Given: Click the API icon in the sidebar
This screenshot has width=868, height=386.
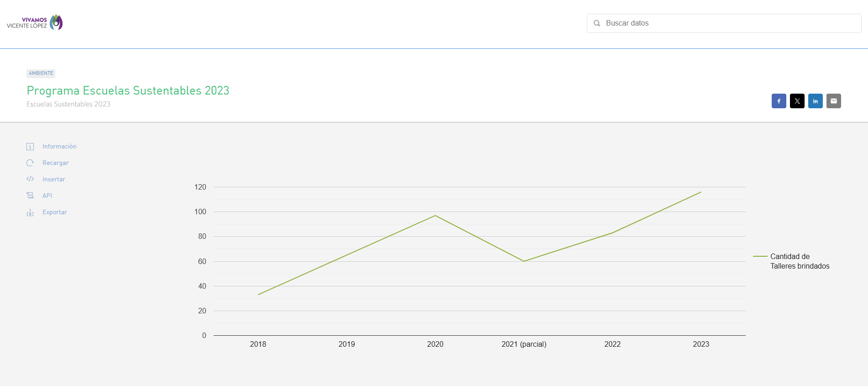Looking at the screenshot, I should [30, 196].
